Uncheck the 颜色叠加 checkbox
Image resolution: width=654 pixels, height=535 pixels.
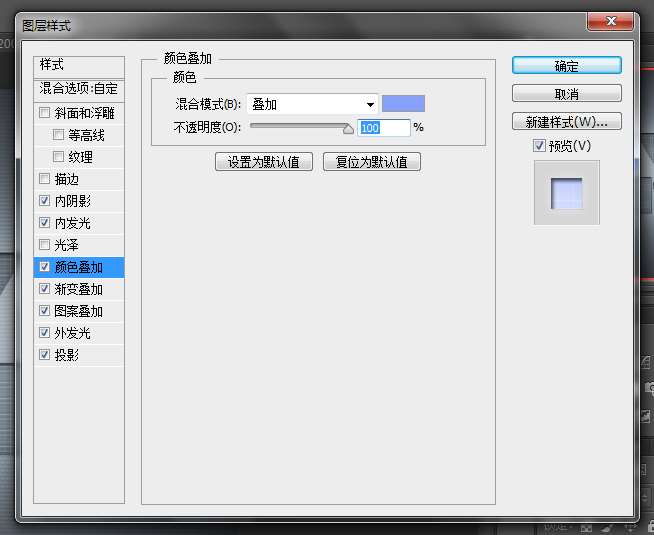tap(44, 266)
